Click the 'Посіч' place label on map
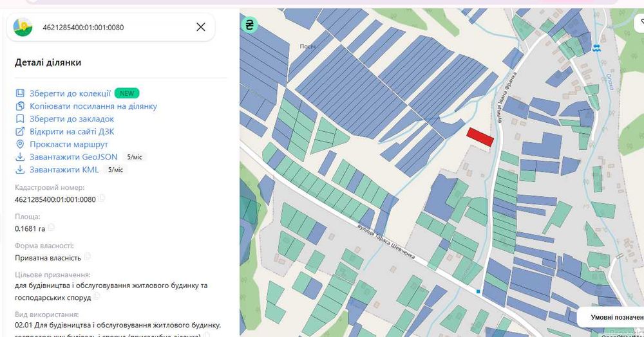Image resolution: width=644 pixels, height=337 pixels. point(308,46)
